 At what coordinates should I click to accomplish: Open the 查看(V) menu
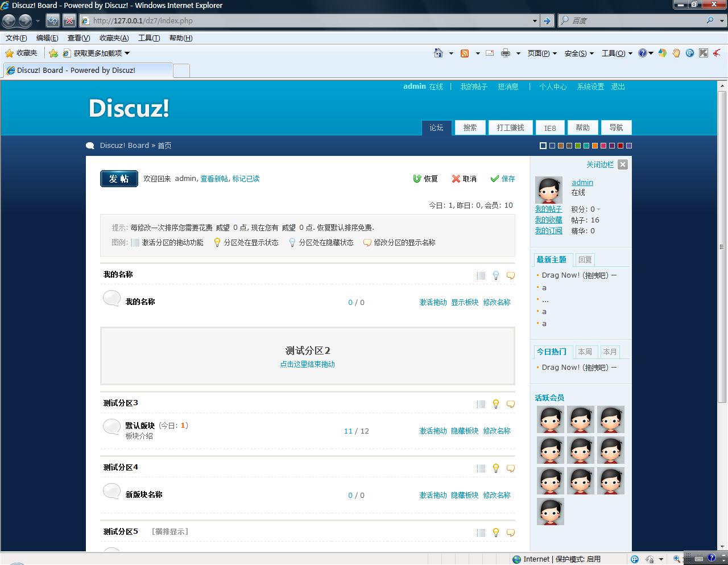pyautogui.click(x=78, y=38)
